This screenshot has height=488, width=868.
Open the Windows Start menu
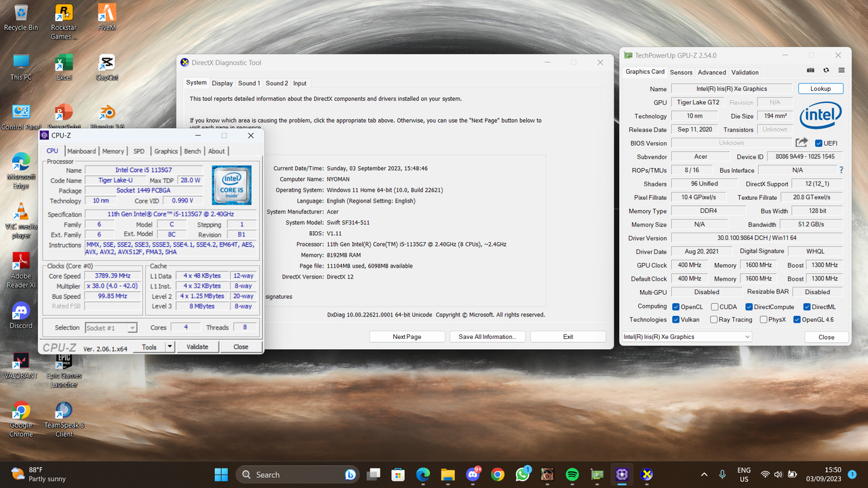click(x=222, y=474)
